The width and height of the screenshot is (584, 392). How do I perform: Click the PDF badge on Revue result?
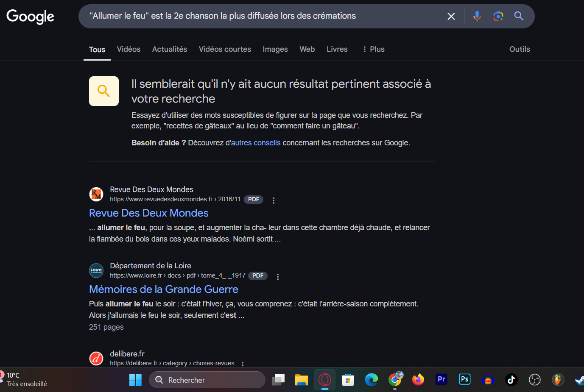(x=254, y=200)
